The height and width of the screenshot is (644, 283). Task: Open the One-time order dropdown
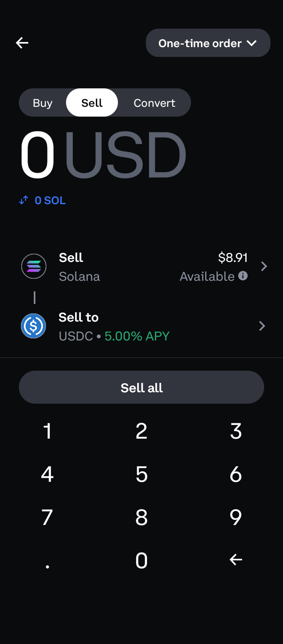[x=208, y=43]
